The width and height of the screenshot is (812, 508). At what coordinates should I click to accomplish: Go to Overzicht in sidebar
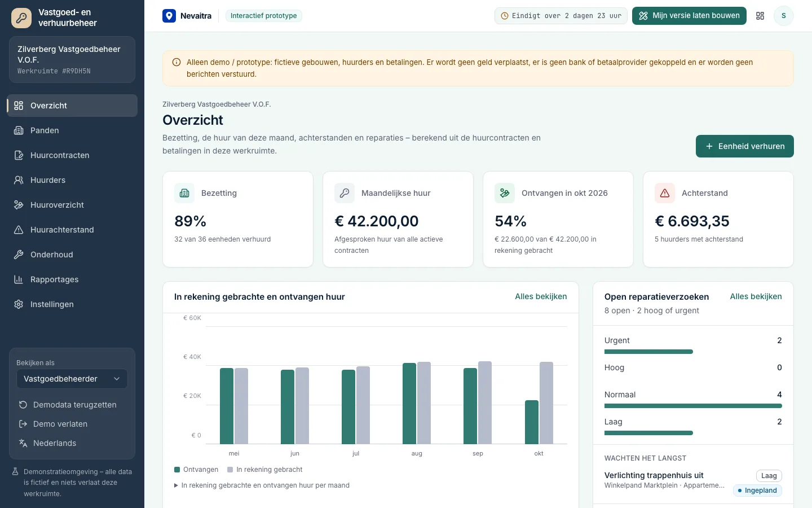(x=72, y=106)
